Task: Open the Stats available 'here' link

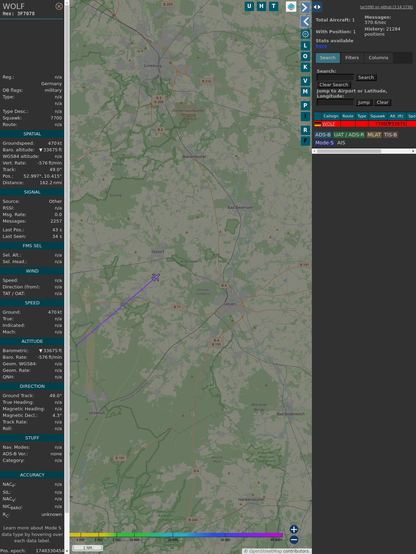Action: 321,46
